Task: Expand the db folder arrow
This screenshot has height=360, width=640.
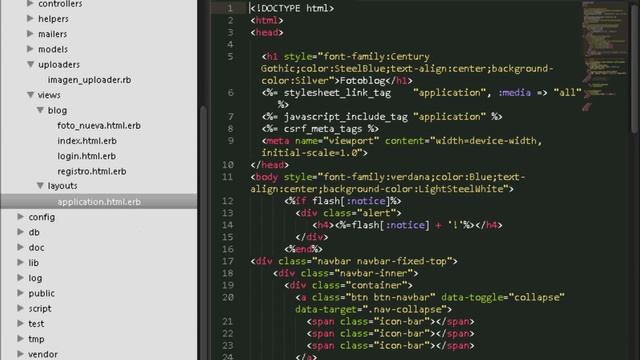Action: coord(20,232)
